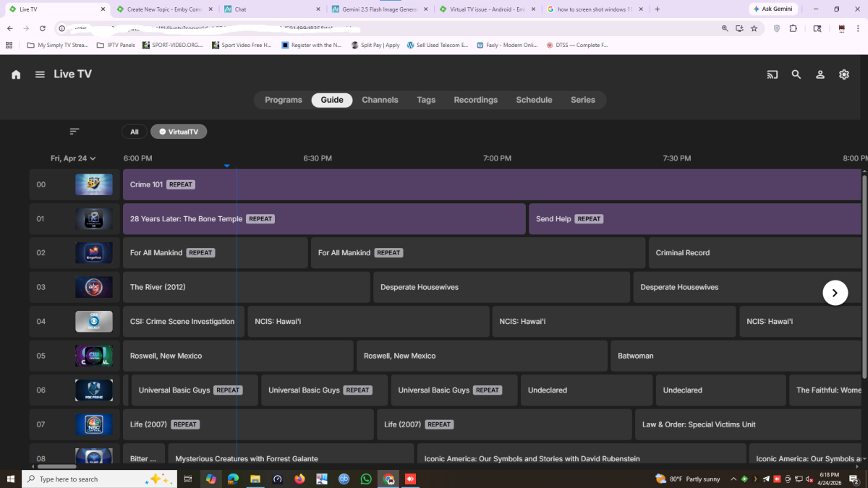
Task: Open the user profile icon
Action: point(820,74)
